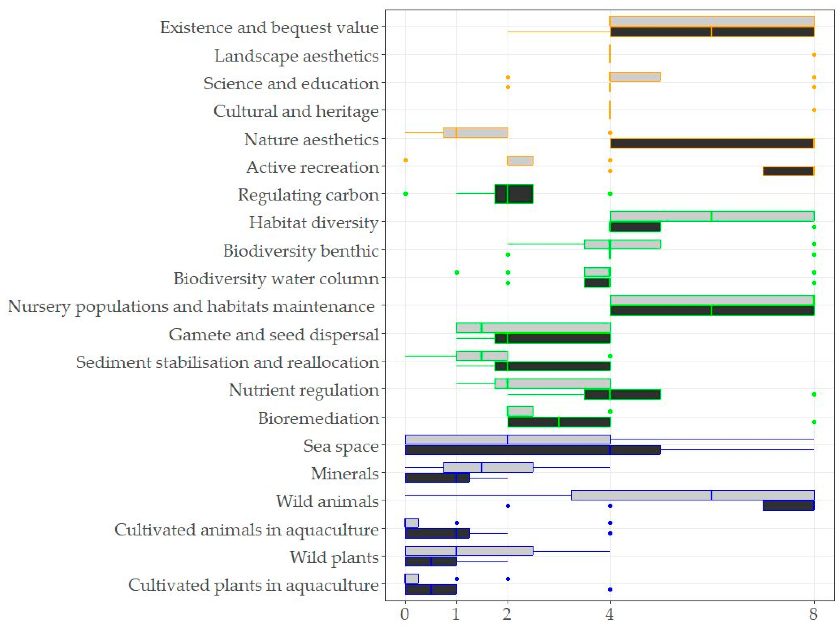Click the 'Gamete and seed dispersal' label
The height and width of the screenshot is (628, 840).
pyautogui.click(x=274, y=335)
